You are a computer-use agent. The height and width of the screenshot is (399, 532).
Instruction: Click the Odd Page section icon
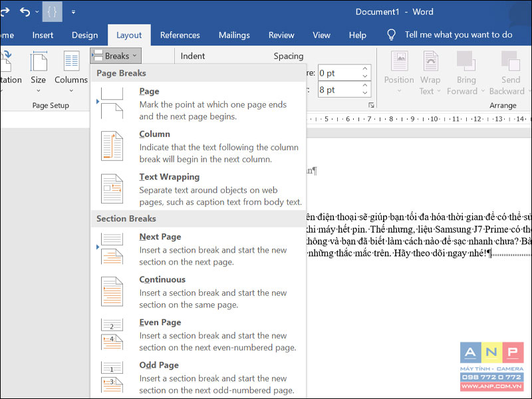112,377
